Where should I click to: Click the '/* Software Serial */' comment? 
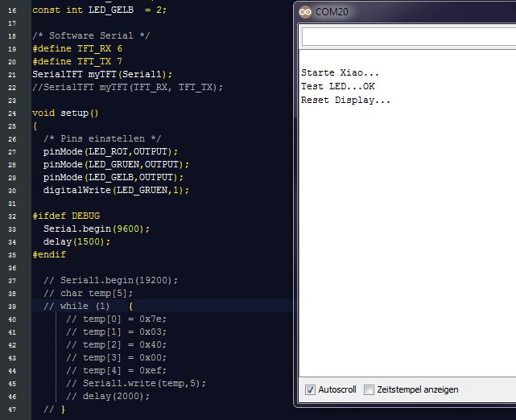point(91,35)
